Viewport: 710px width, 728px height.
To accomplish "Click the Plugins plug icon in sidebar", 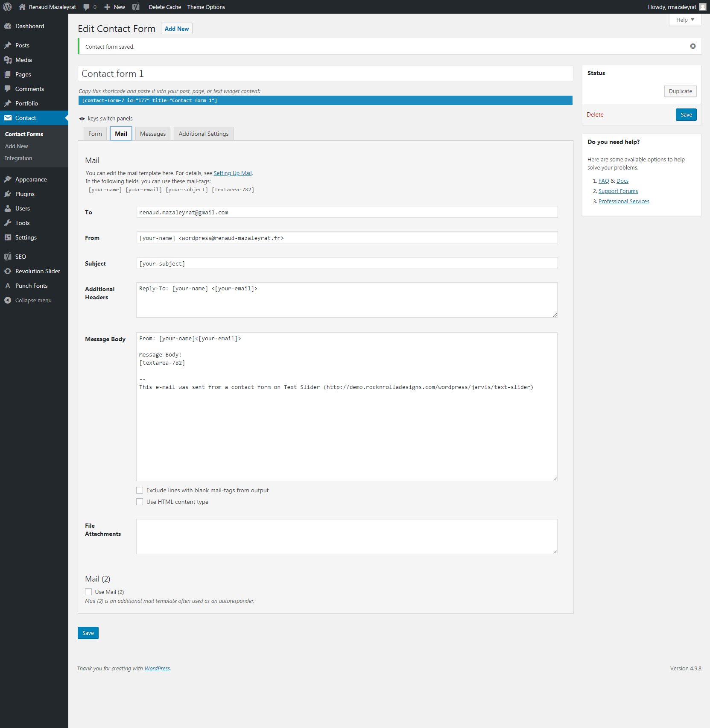I will 8,194.
